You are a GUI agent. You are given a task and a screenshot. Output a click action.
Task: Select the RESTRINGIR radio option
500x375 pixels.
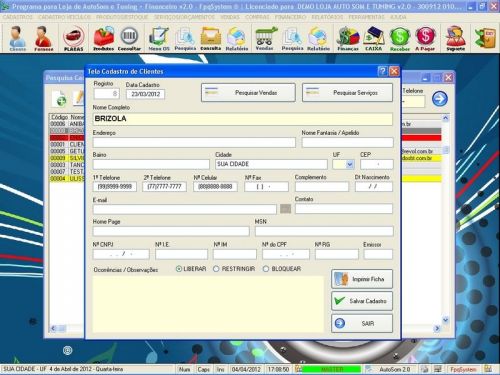click(x=216, y=269)
